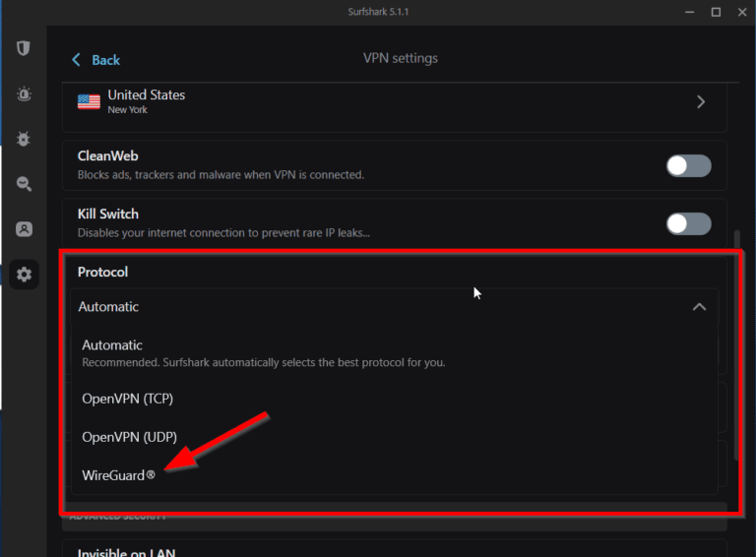Click the CleanWeb heading
The image size is (756, 557).
(x=107, y=156)
